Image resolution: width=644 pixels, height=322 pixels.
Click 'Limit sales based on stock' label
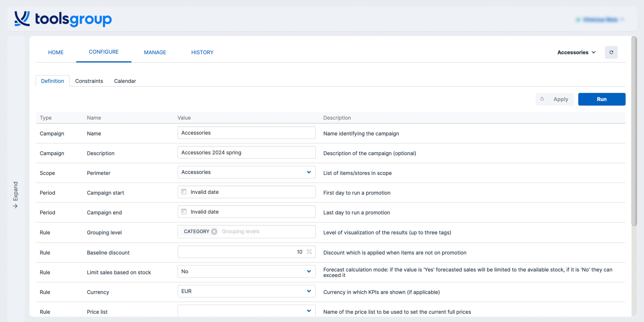tap(119, 272)
